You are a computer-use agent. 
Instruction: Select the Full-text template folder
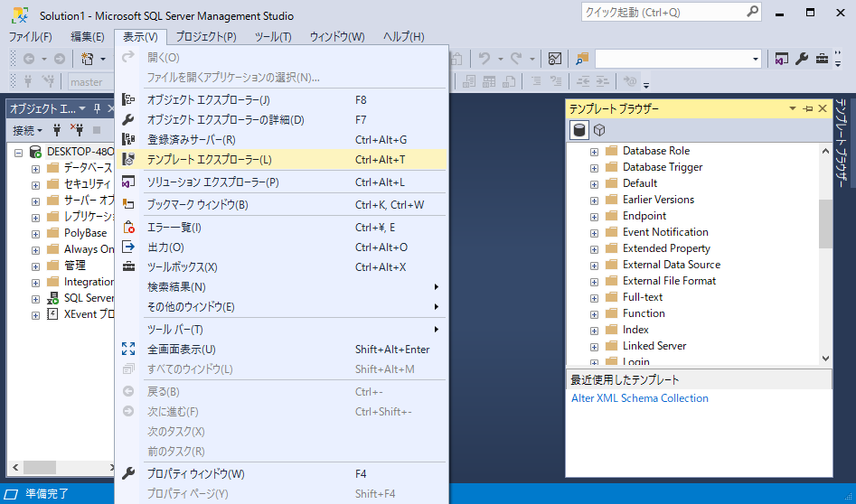[x=643, y=297]
